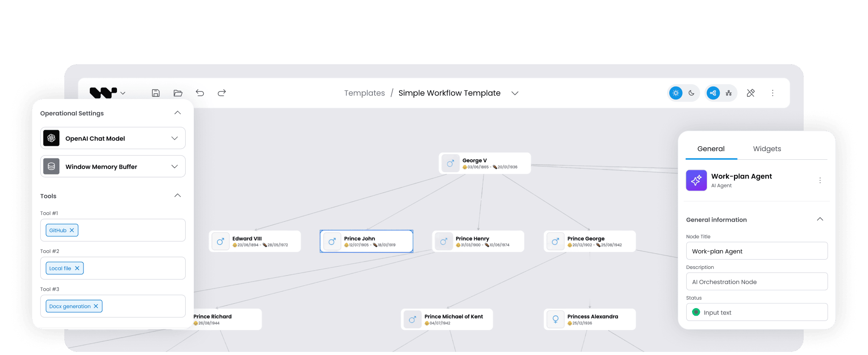Image resolution: width=868 pixels, height=355 pixels.
Task: Edit the Description field
Action: coord(757,282)
